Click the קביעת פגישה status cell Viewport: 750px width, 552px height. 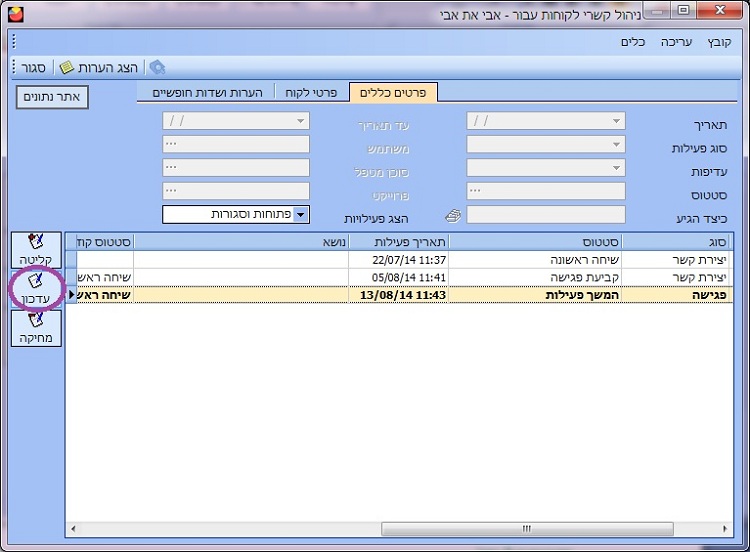point(535,277)
